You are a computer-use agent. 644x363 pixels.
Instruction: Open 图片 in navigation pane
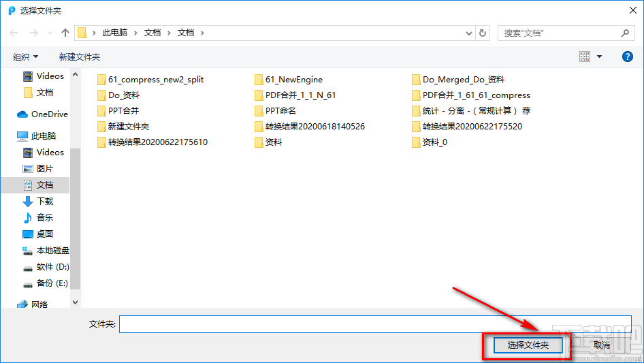(x=38, y=168)
